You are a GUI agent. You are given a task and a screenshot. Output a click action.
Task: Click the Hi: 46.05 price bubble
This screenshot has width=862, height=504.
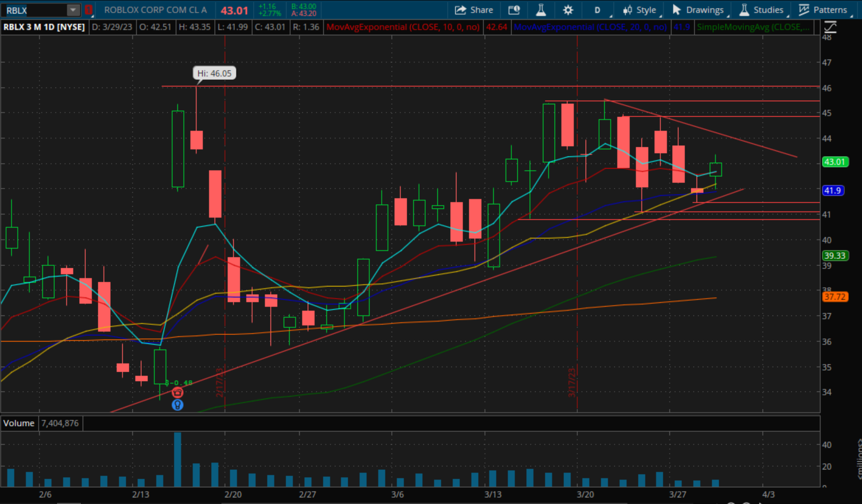coord(214,73)
